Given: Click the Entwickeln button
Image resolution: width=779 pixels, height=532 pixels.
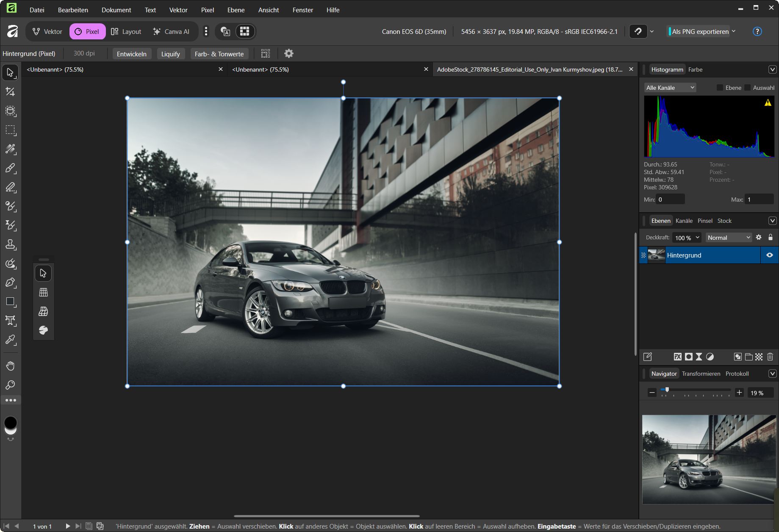Looking at the screenshot, I should [132, 54].
